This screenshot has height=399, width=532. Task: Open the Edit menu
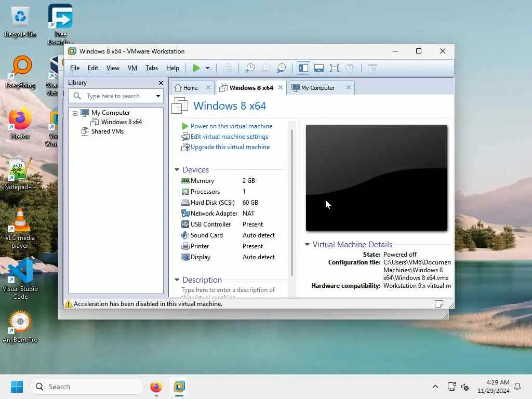[92, 68]
